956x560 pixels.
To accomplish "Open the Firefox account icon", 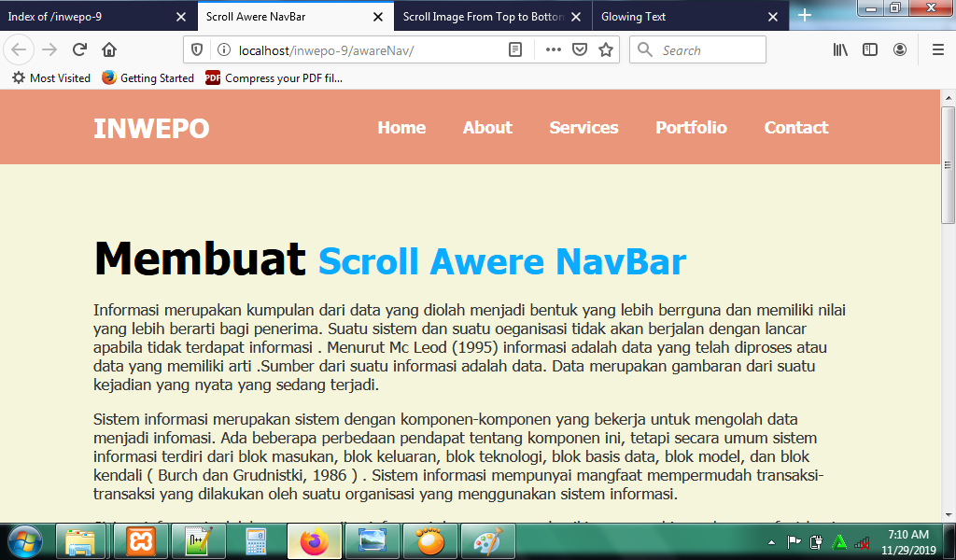I will click(x=900, y=49).
